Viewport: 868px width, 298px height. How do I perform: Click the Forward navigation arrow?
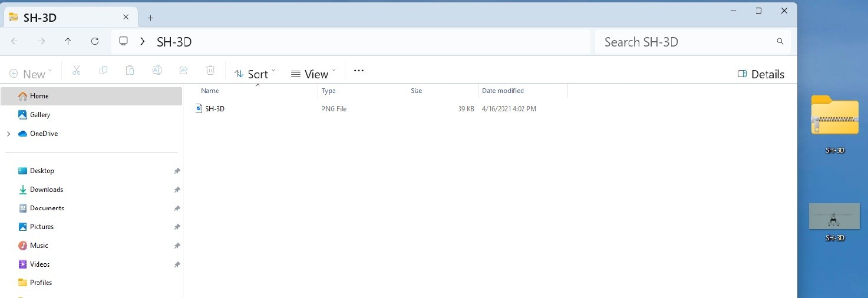click(41, 41)
